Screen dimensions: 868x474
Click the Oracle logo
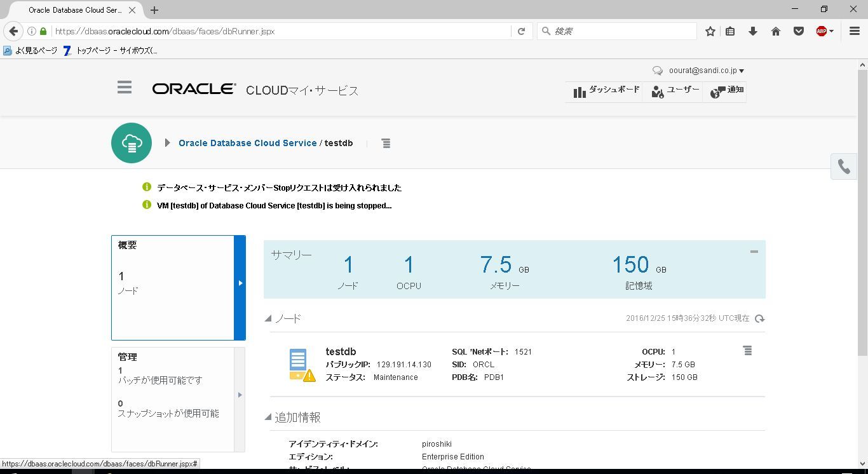click(x=194, y=89)
